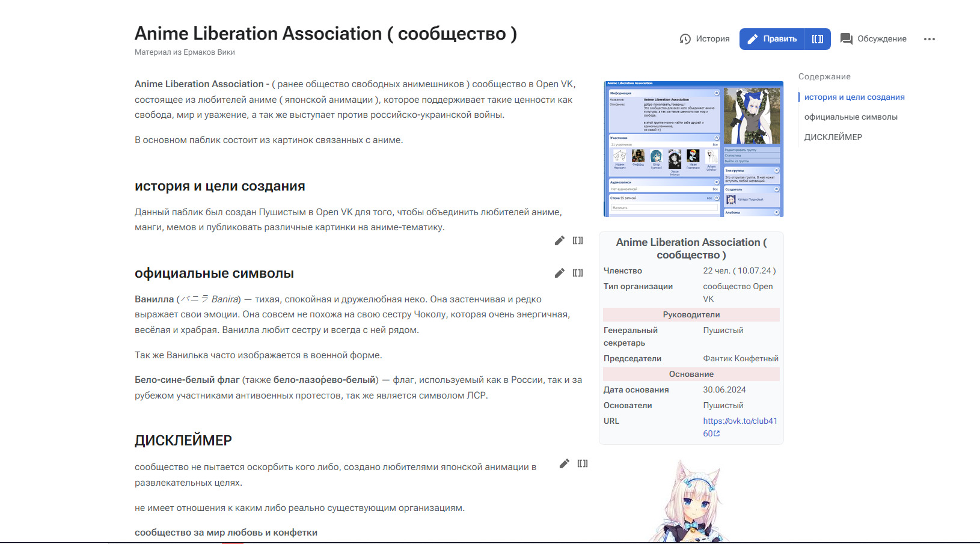The image size is (980, 544).
Task: Click pencil edit icon under история и цели создания text
Action: point(560,240)
